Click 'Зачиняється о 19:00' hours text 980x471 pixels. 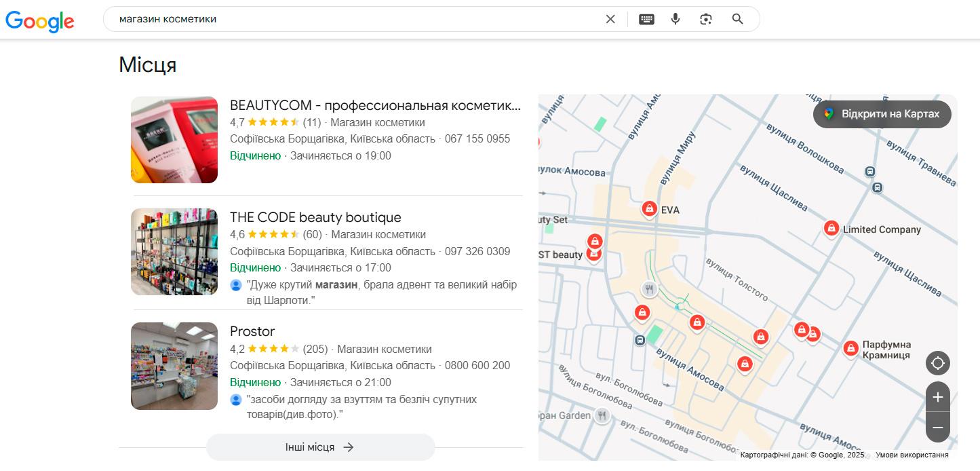340,155
